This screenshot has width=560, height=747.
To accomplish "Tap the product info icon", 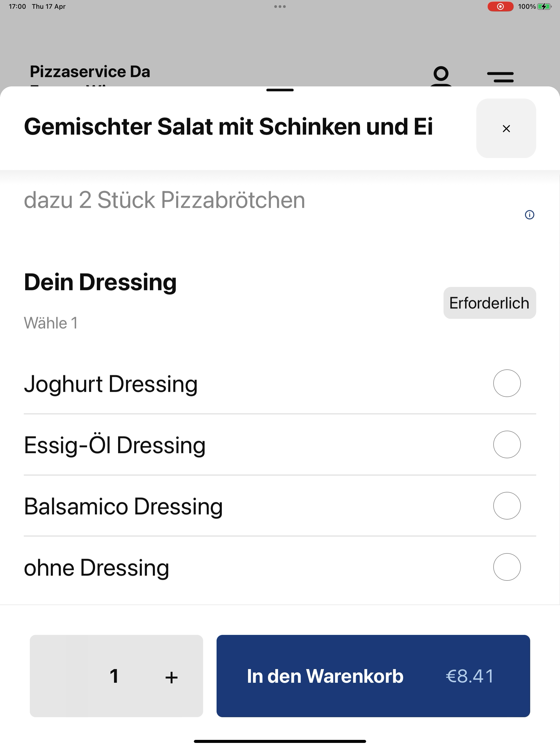I will pyautogui.click(x=529, y=215).
